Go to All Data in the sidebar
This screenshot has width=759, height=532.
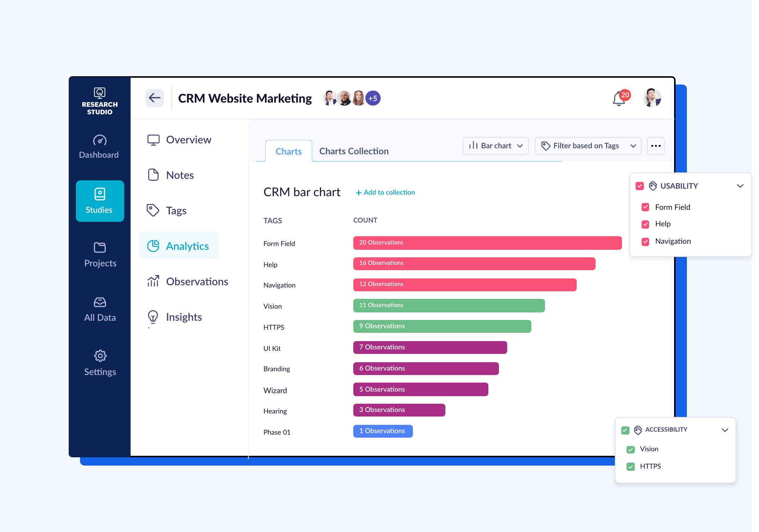[x=99, y=308]
